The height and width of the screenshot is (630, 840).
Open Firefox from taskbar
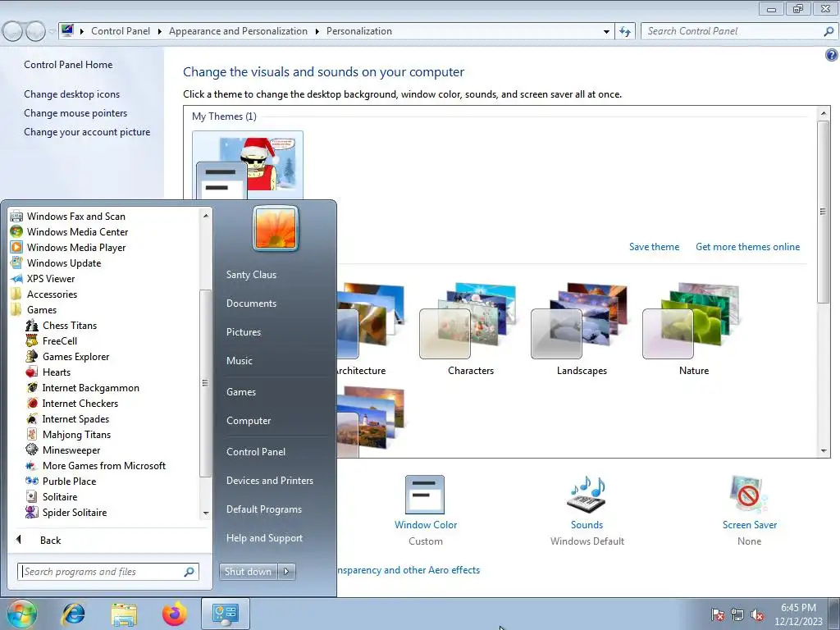(175, 614)
